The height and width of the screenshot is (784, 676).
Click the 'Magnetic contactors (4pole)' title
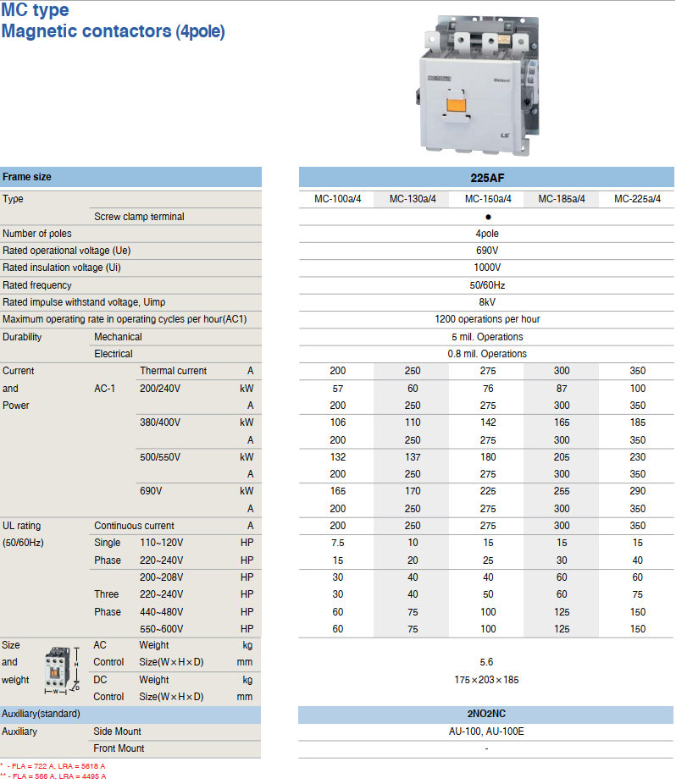click(x=113, y=31)
